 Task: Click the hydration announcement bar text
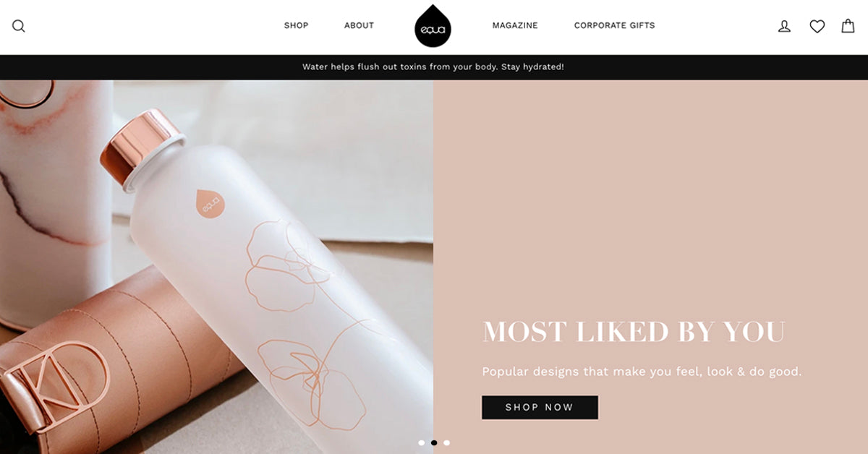click(433, 67)
